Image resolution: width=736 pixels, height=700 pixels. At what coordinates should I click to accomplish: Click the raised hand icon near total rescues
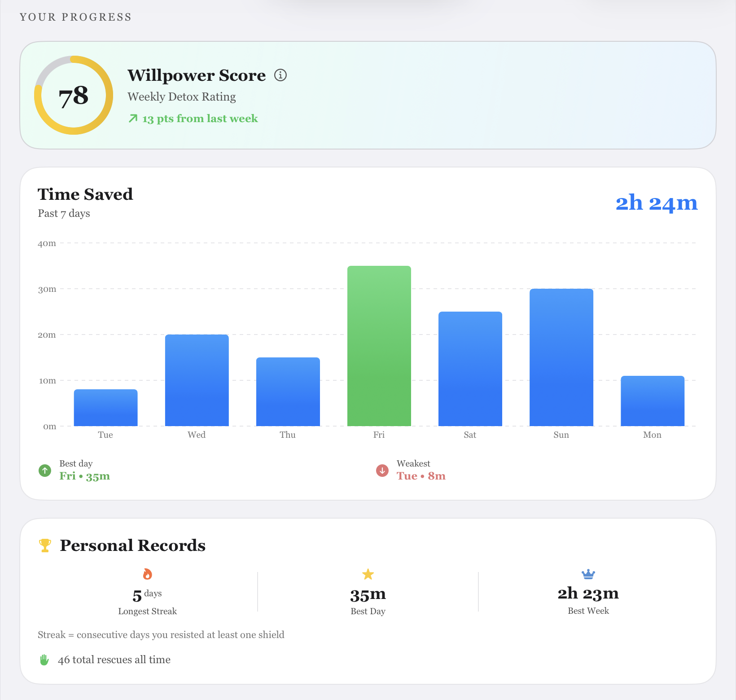(x=44, y=660)
